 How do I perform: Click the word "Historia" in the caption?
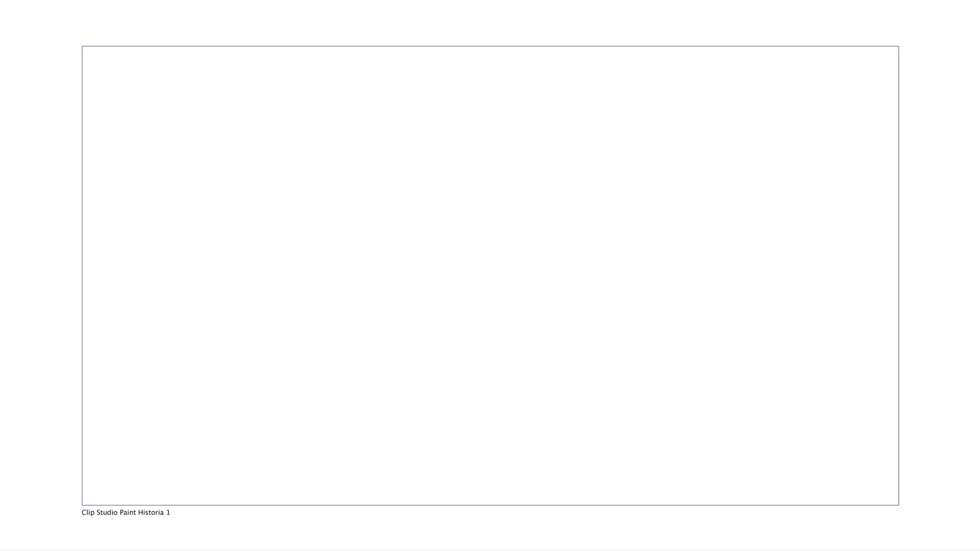tap(151, 512)
